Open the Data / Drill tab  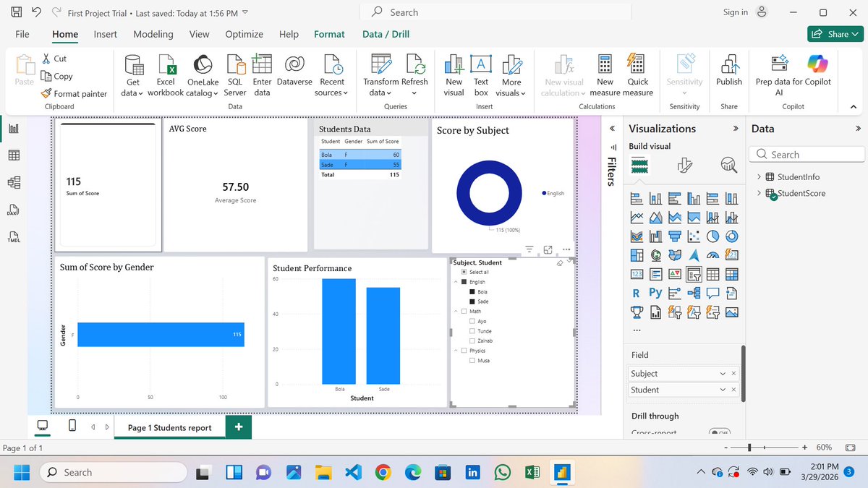386,34
